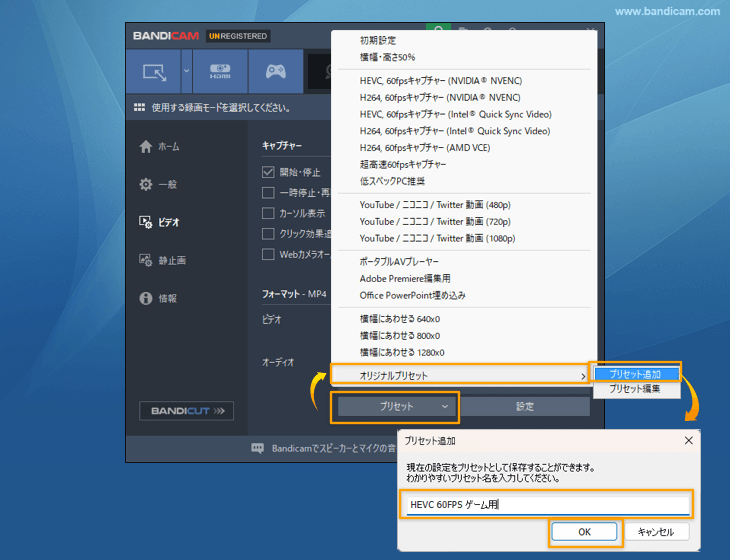
Task: Enable the Webカメラ overlay checkbox
Action: tap(268, 254)
